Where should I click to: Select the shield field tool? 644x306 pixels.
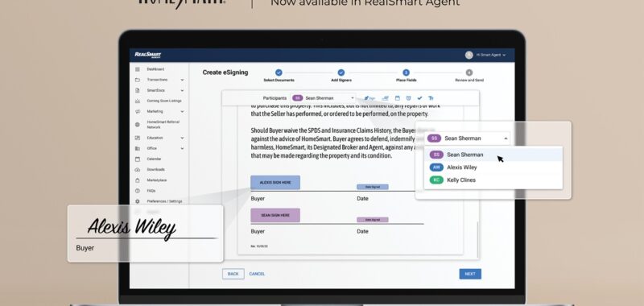click(408, 98)
